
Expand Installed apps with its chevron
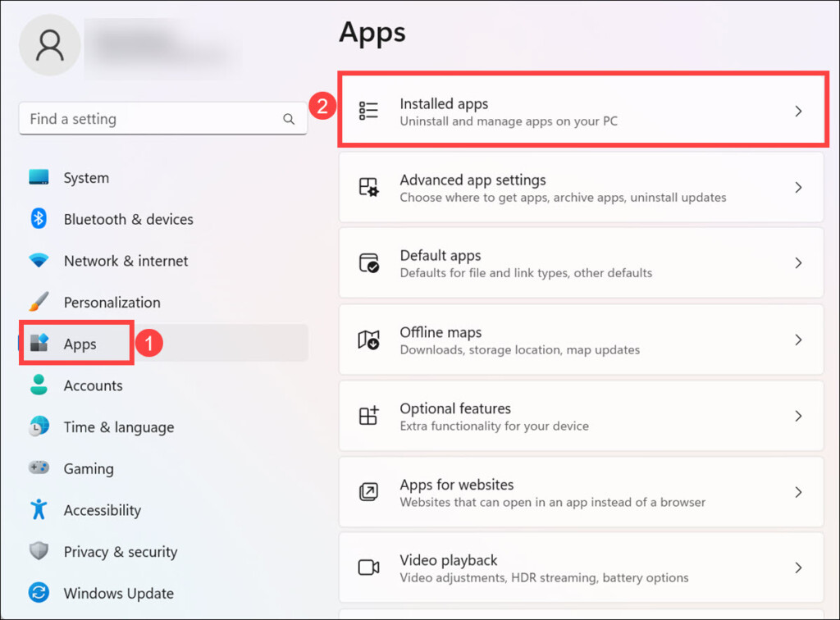798,112
